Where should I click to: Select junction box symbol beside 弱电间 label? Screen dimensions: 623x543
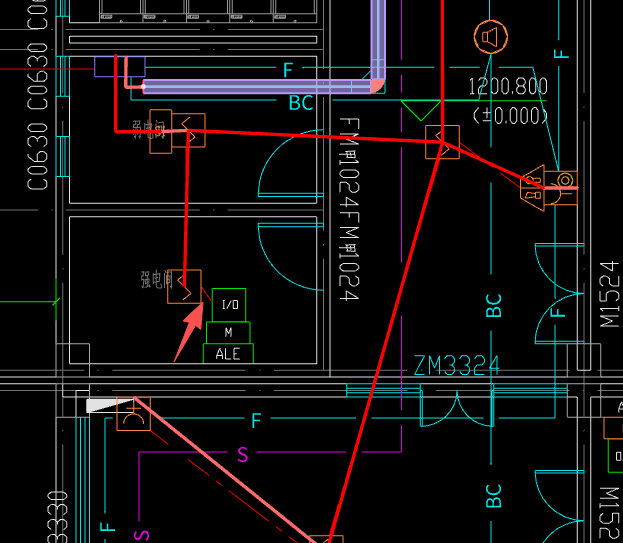pos(189,130)
